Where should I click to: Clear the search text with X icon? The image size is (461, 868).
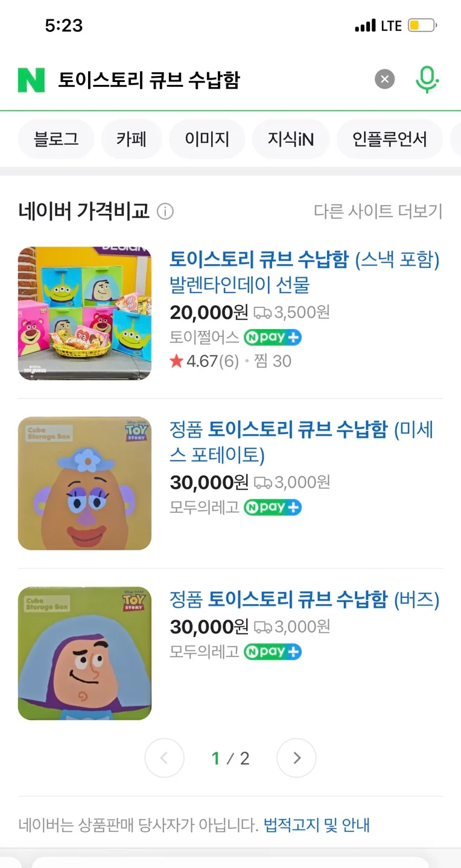385,79
